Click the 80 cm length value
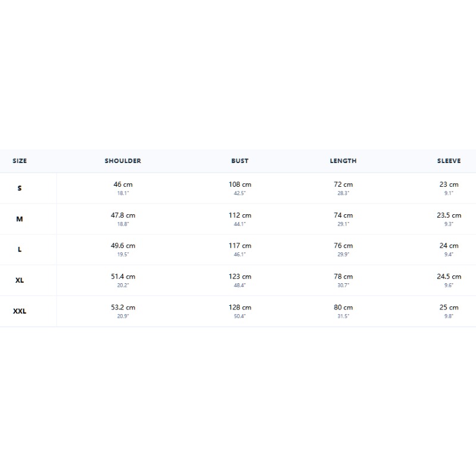The width and height of the screenshot is (476, 476). (x=343, y=308)
